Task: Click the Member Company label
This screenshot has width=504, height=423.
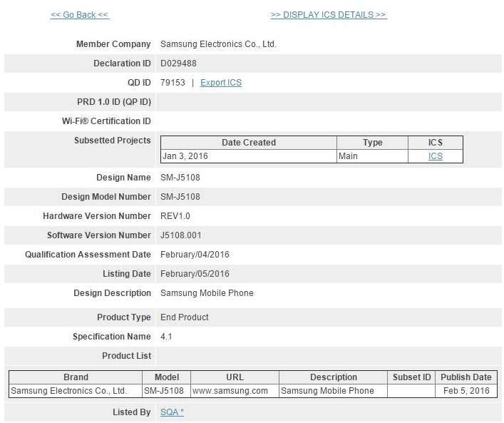Action: pos(113,44)
